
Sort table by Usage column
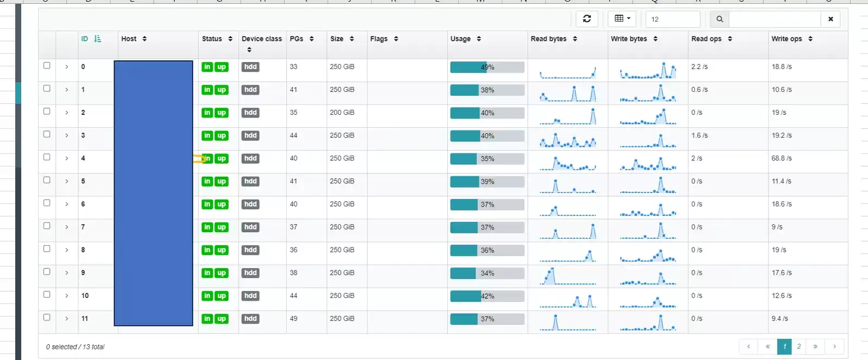(479, 39)
